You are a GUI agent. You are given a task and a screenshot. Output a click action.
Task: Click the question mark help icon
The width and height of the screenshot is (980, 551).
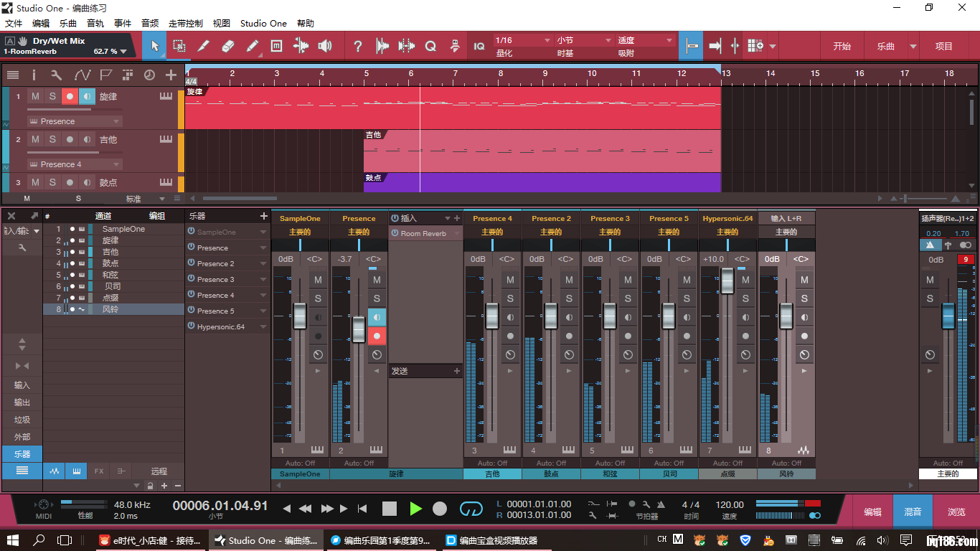point(358,46)
